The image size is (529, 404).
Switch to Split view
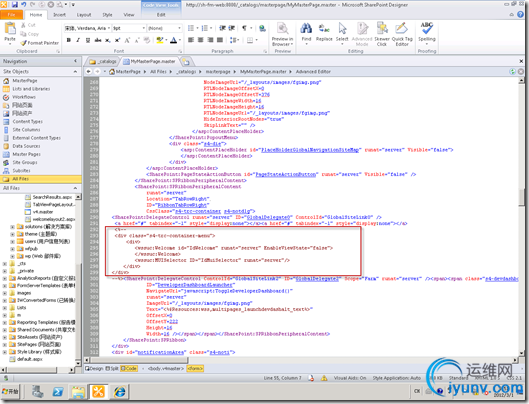pos(112,369)
